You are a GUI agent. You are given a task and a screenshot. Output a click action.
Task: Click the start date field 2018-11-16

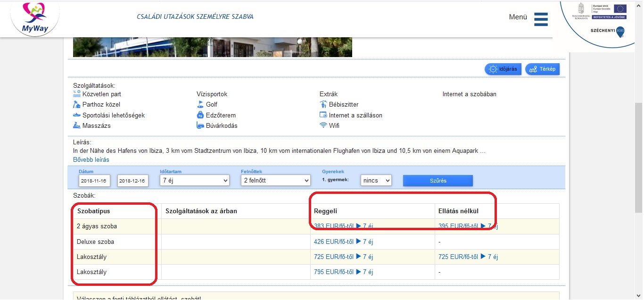tap(93, 181)
